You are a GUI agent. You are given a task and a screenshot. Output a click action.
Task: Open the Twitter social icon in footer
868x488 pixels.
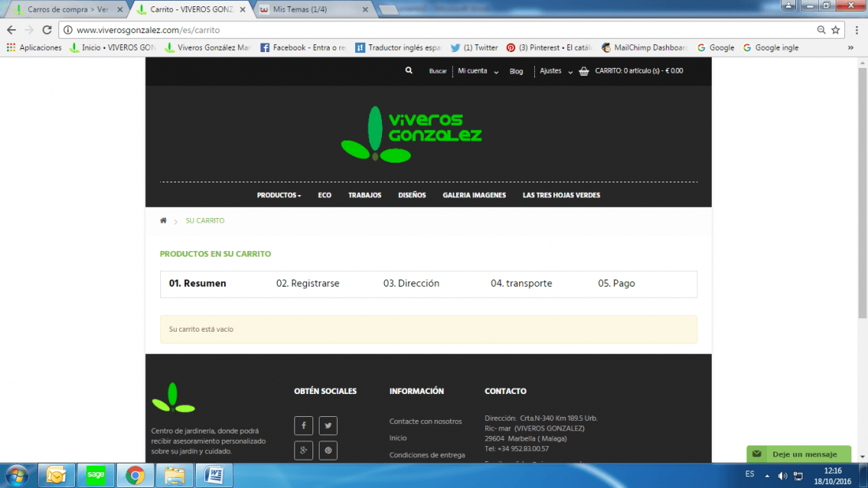(x=327, y=426)
